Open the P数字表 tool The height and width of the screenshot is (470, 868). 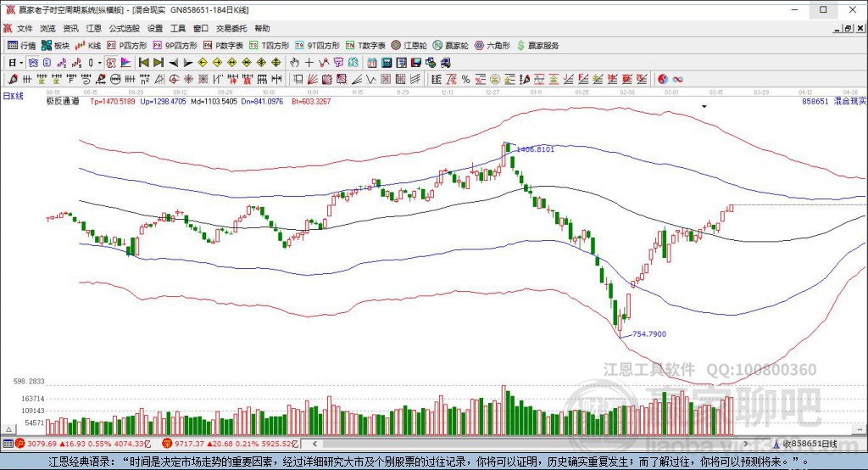click(223, 46)
